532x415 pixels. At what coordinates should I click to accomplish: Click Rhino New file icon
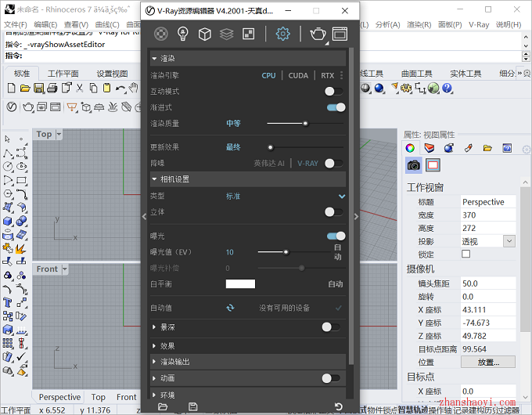point(11,88)
